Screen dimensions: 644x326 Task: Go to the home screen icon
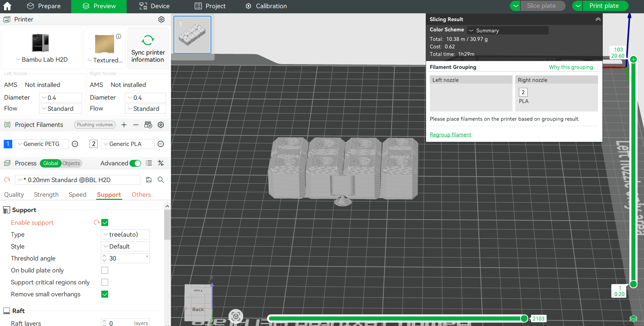tap(7, 6)
